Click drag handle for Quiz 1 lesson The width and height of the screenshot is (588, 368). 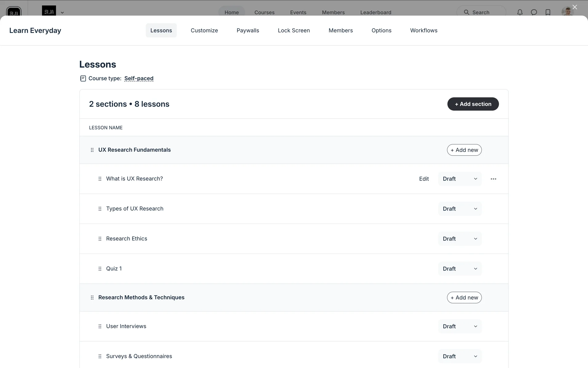pos(100,269)
